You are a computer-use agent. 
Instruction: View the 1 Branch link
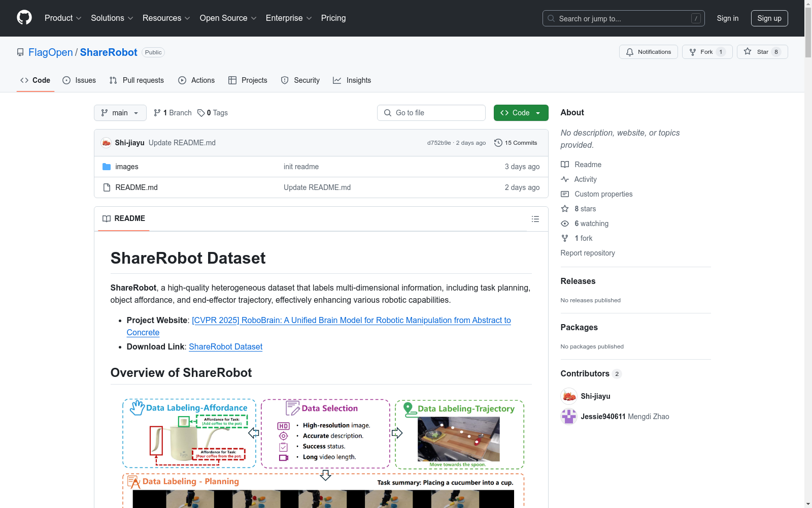[173, 113]
